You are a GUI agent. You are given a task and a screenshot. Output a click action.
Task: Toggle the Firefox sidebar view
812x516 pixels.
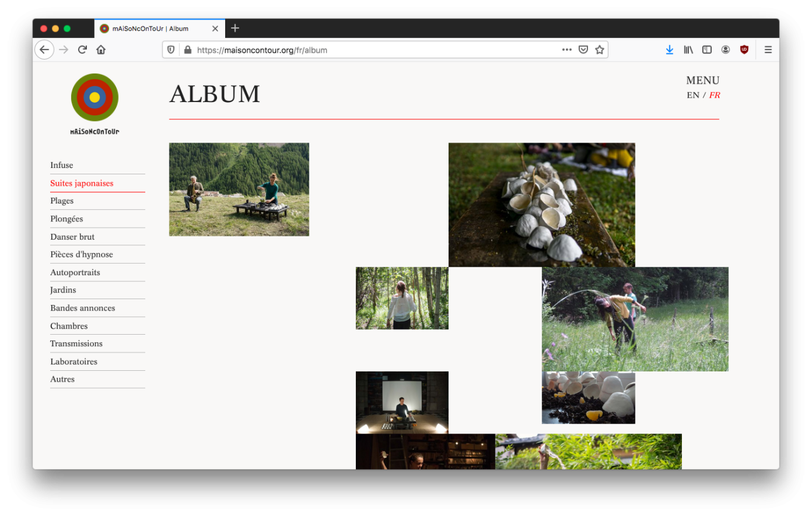[707, 49]
